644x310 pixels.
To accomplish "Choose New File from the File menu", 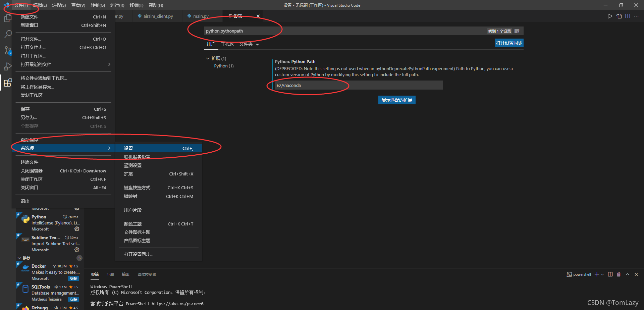I will click(63, 17).
